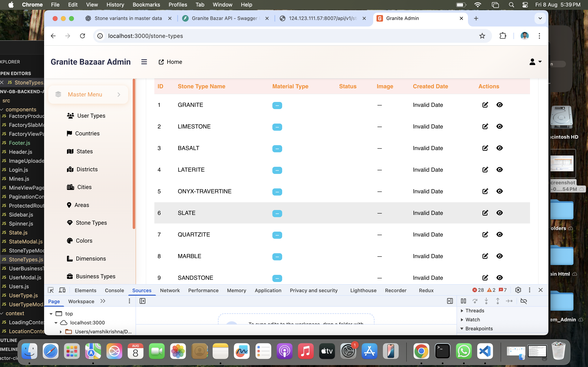Image resolution: width=588 pixels, height=367 pixels.
Task: Click the edit icon for MARBLE row
Action: click(x=485, y=256)
